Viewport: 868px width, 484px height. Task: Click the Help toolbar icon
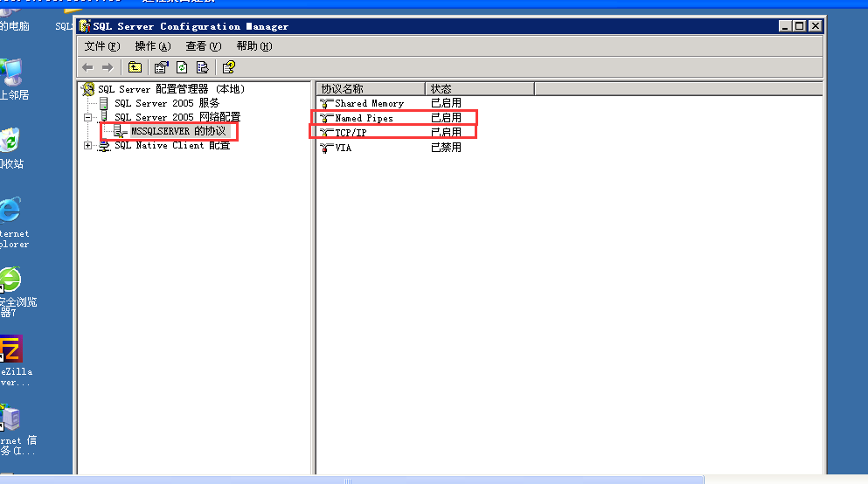(229, 67)
